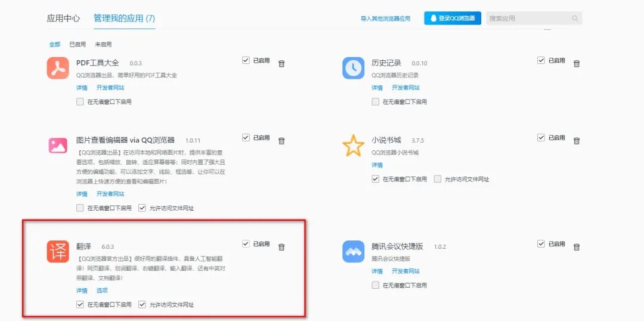Viewport: 644px width, 321px height.
Task: Show 全部 apps filter
Action: 55,44
